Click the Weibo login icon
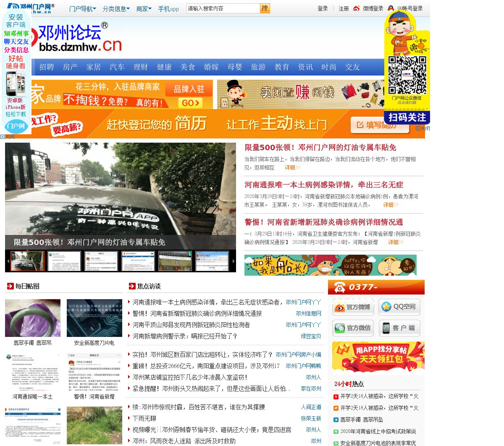Screen dimensions: 504x446 point(357,8)
